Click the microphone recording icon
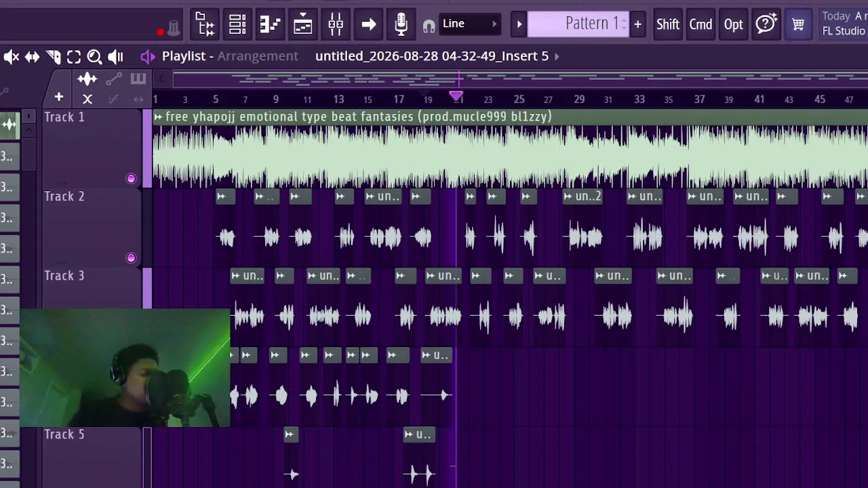Image resolution: width=868 pixels, height=488 pixels. click(x=401, y=25)
